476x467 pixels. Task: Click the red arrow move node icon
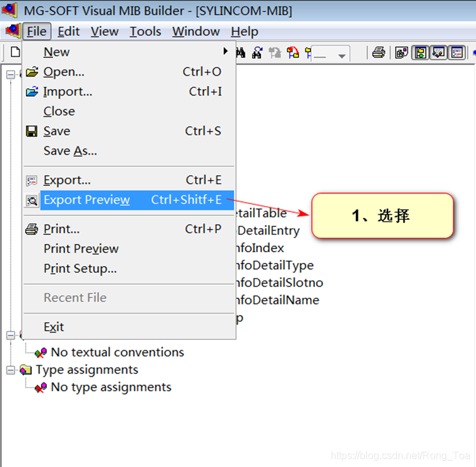point(293,52)
